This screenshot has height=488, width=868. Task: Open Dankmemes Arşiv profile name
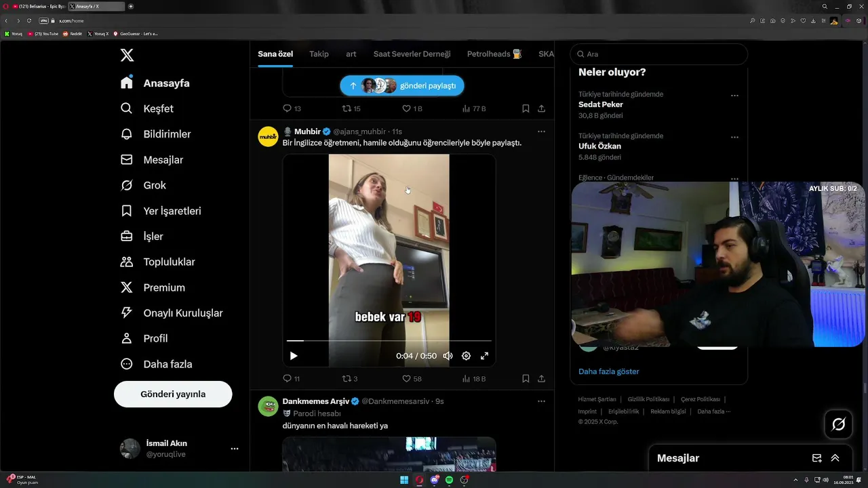[315, 401]
